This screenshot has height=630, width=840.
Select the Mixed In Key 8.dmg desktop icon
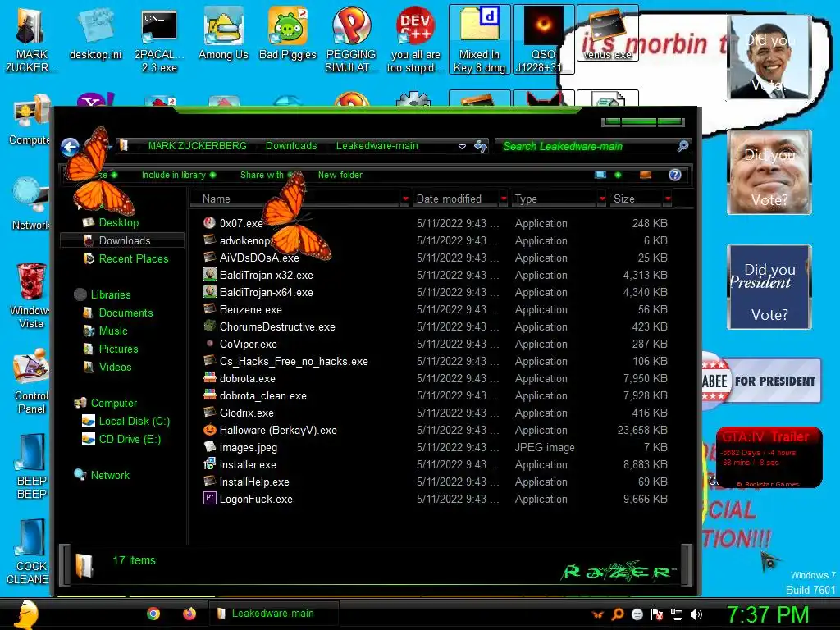coord(479,39)
